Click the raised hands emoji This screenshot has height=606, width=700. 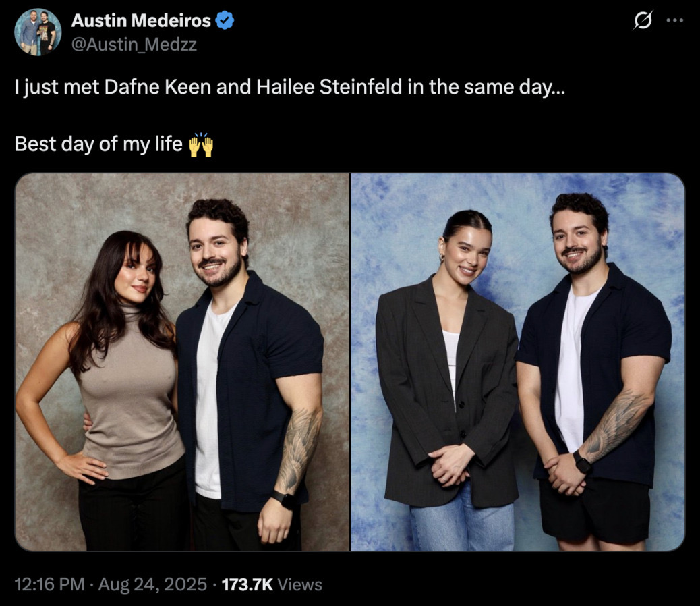pos(201,144)
